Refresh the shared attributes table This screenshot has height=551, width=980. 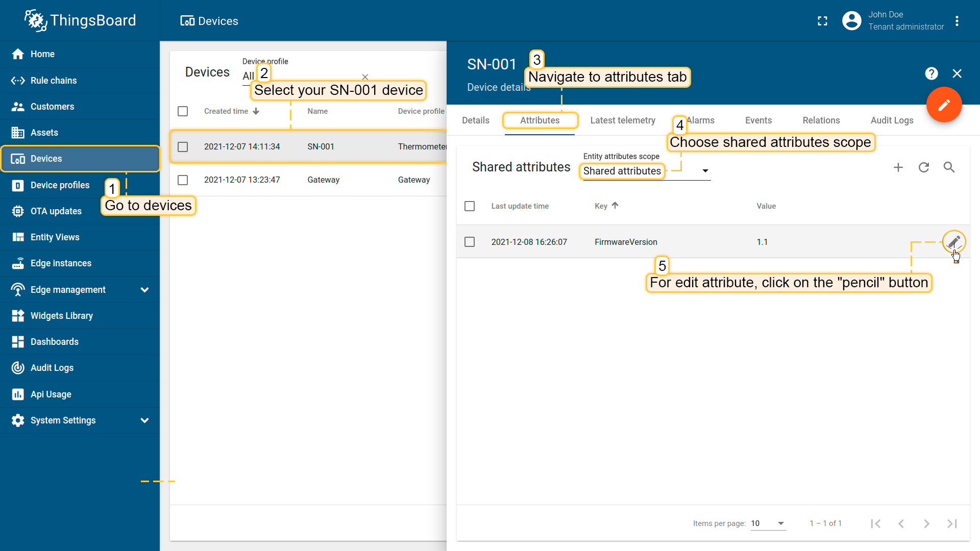(x=924, y=167)
